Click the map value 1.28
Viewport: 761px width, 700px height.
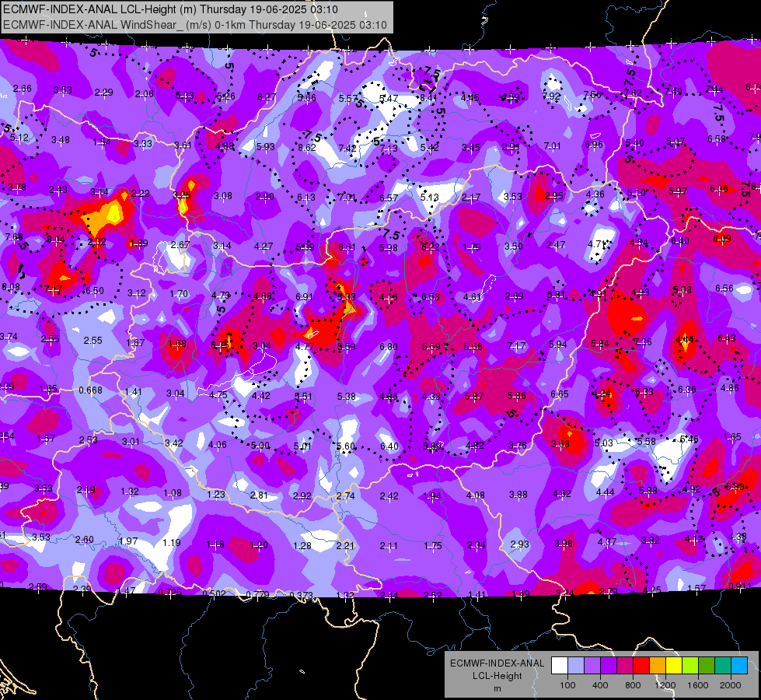coord(302,545)
